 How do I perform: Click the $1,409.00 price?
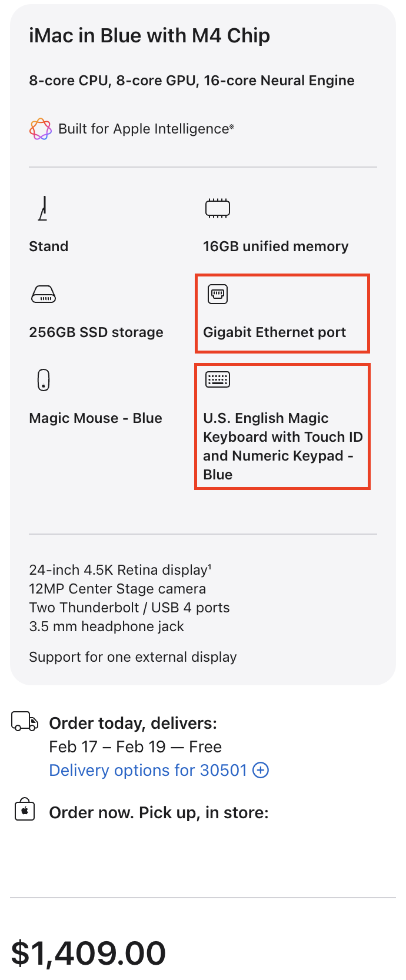pos(88,953)
